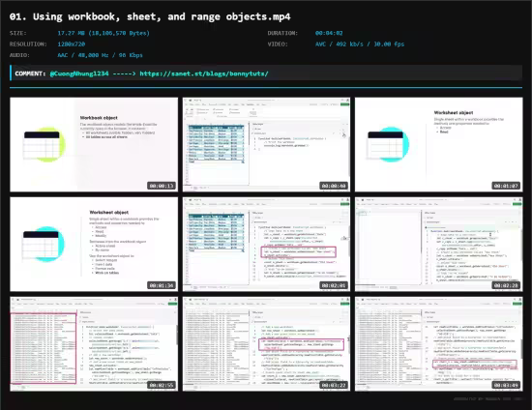The width and height of the screenshot is (532, 410).
Task: Click the cyan spreadsheet icon at 00:01:34
Action: pos(44,245)
